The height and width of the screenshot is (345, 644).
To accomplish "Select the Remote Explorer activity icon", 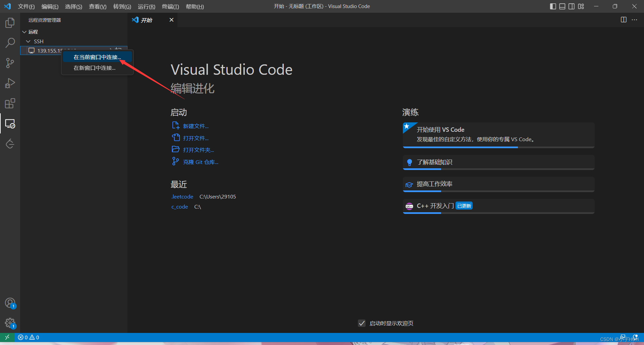I will [x=10, y=124].
